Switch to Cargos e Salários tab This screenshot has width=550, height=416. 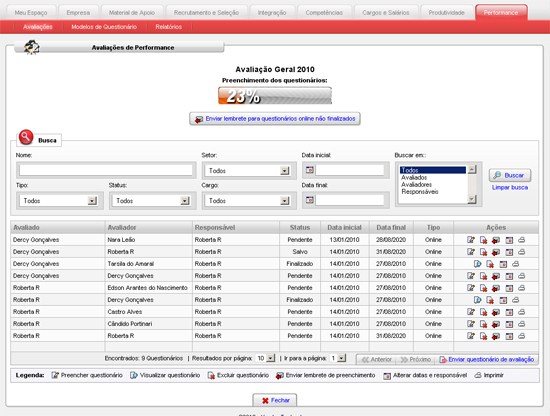[385, 13]
